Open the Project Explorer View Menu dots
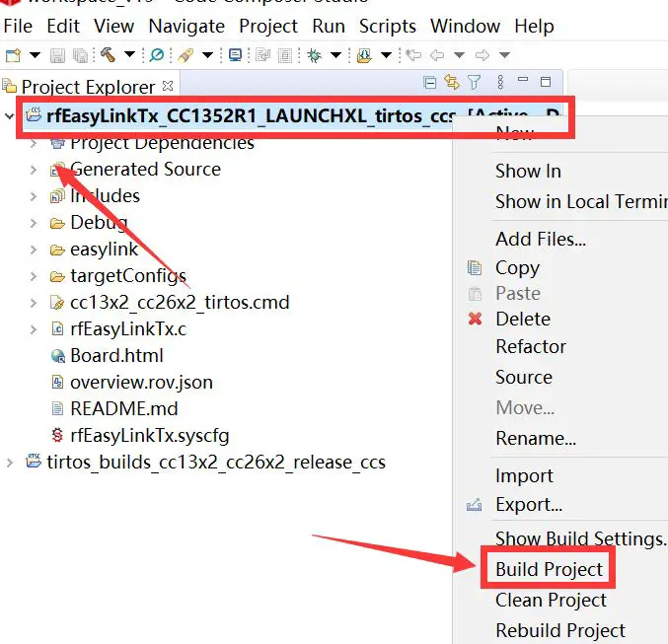Screen dimensions: 668x644 point(500,82)
